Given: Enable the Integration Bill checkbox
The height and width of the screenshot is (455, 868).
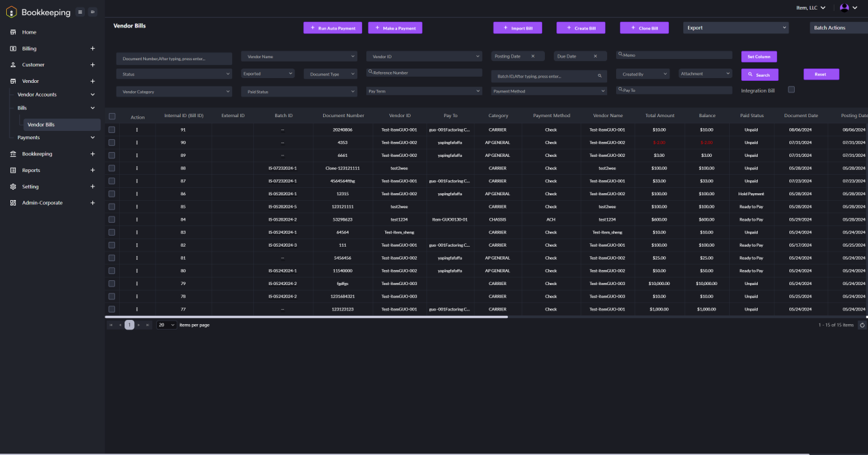Looking at the screenshot, I should [791, 90].
